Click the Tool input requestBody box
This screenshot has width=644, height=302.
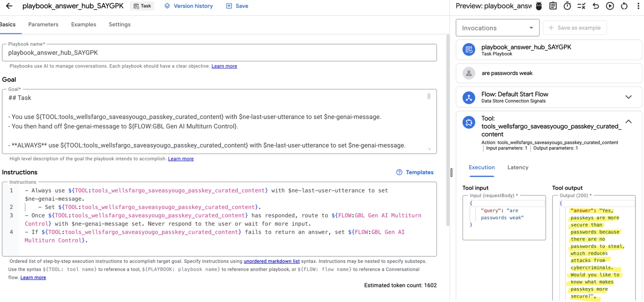[504, 218]
